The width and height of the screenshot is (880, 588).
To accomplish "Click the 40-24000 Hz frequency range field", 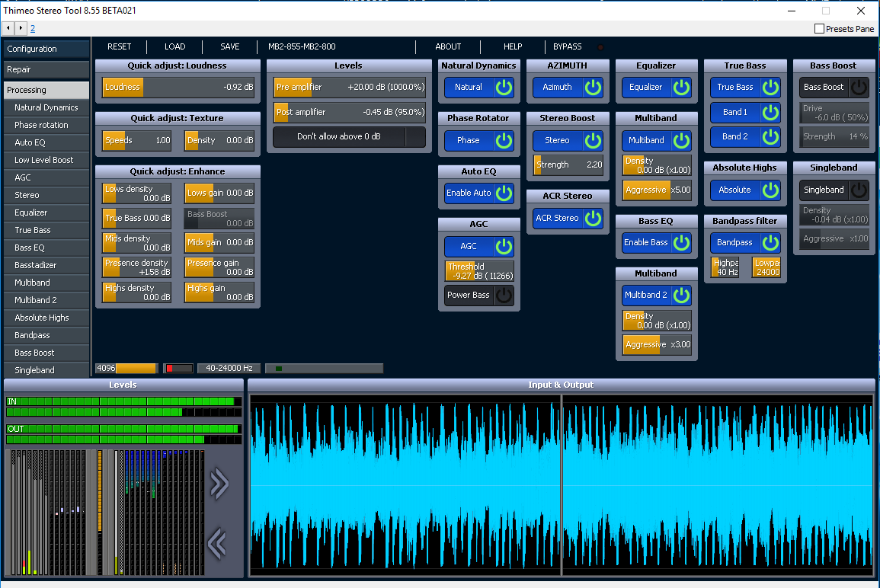I will coord(229,369).
